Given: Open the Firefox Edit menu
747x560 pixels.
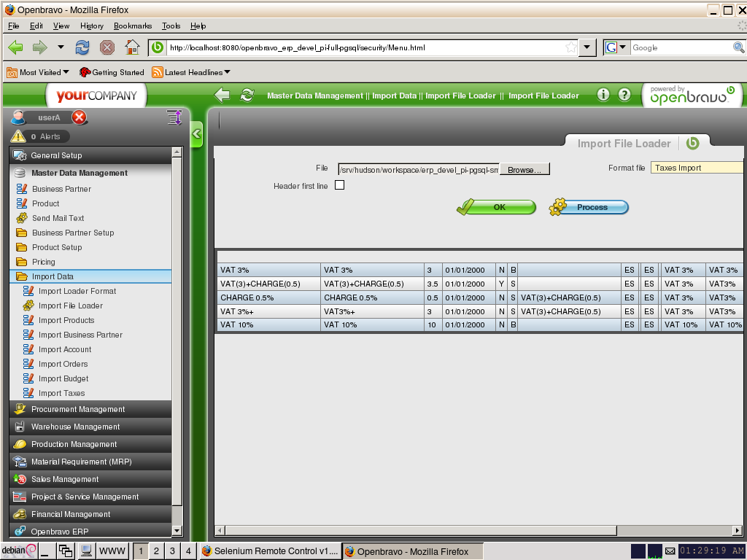Looking at the screenshot, I should (36, 26).
